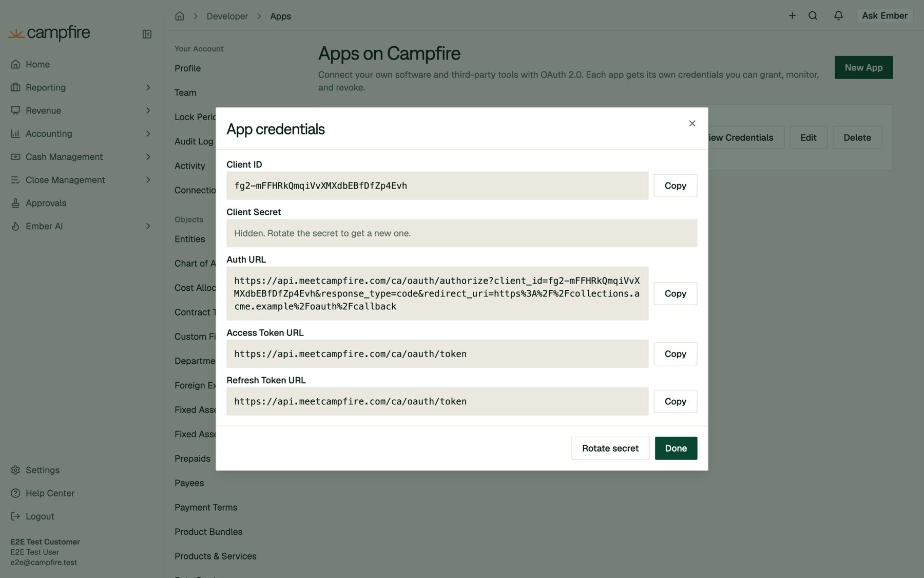Image resolution: width=924 pixels, height=578 pixels.
Task: Expand the Close Management chevron
Action: [x=148, y=180]
